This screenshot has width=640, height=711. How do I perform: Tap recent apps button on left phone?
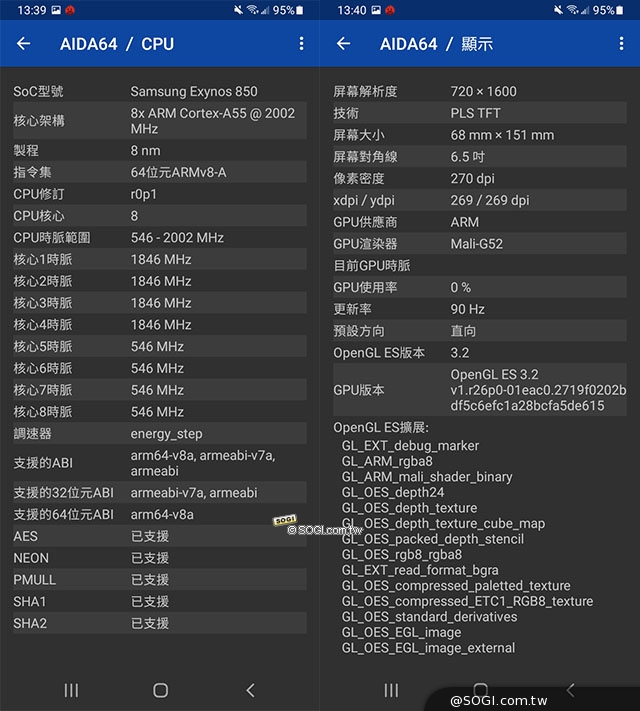point(71,690)
